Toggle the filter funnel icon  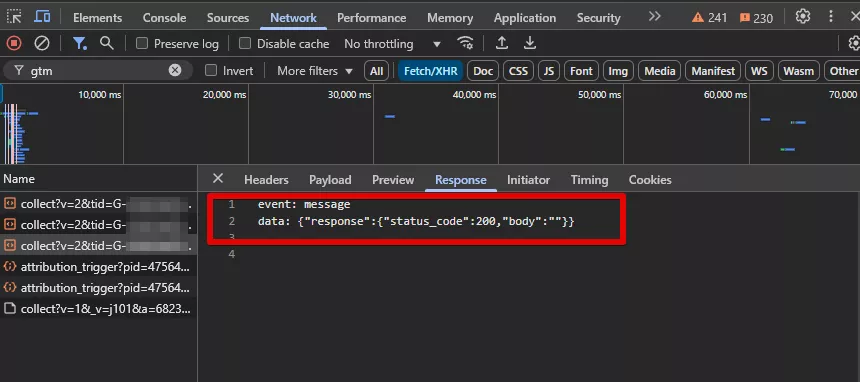pyautogui.click(x=80, y=43)
